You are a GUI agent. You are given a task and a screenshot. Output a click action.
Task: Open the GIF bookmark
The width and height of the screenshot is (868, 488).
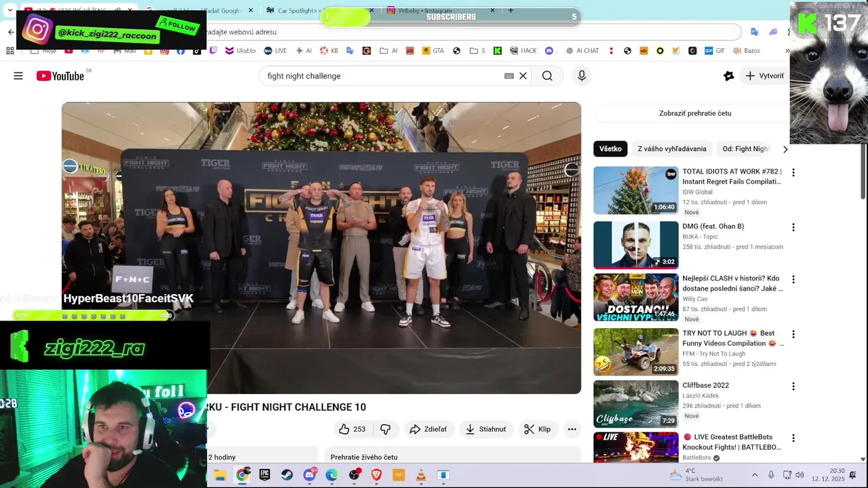pos(715,51)
